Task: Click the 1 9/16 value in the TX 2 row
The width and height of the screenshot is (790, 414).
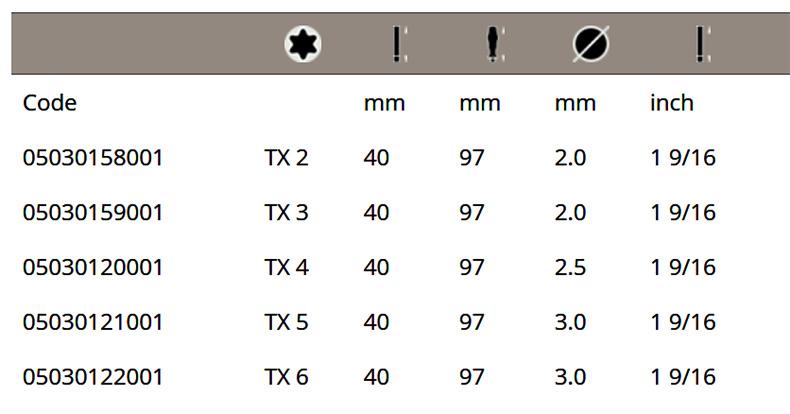Action: (x=683, y=158)
